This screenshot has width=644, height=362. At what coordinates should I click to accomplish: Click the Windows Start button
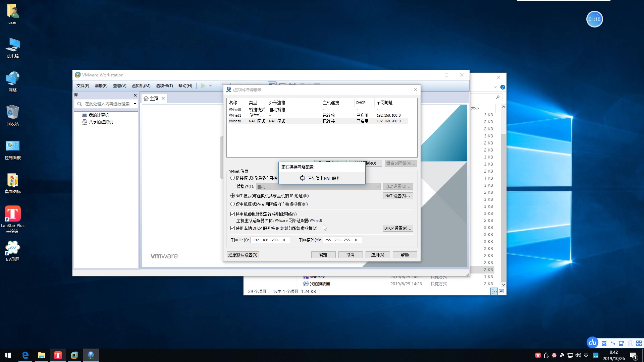click(x=8, y=355)
